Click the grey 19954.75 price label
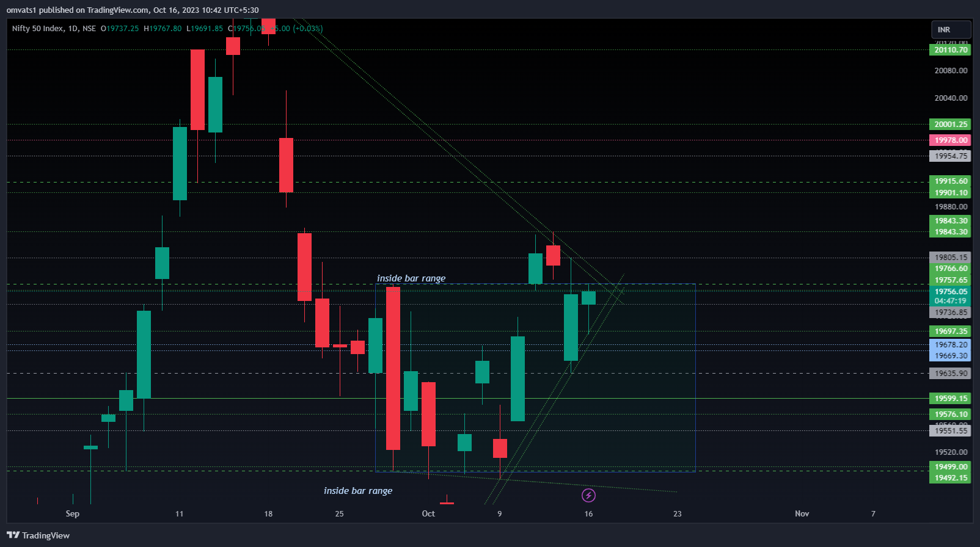 pyautogui.click(x=950, y=156)
